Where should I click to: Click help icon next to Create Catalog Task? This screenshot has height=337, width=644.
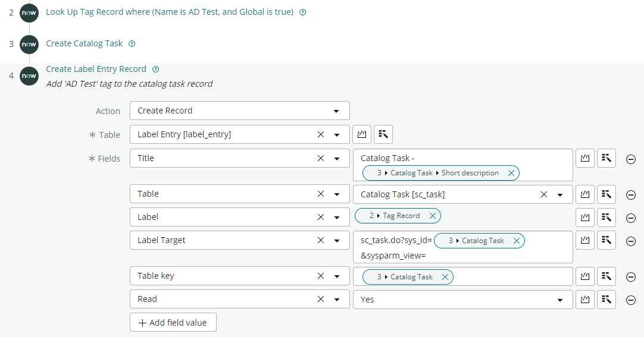[x=132, y=44]
